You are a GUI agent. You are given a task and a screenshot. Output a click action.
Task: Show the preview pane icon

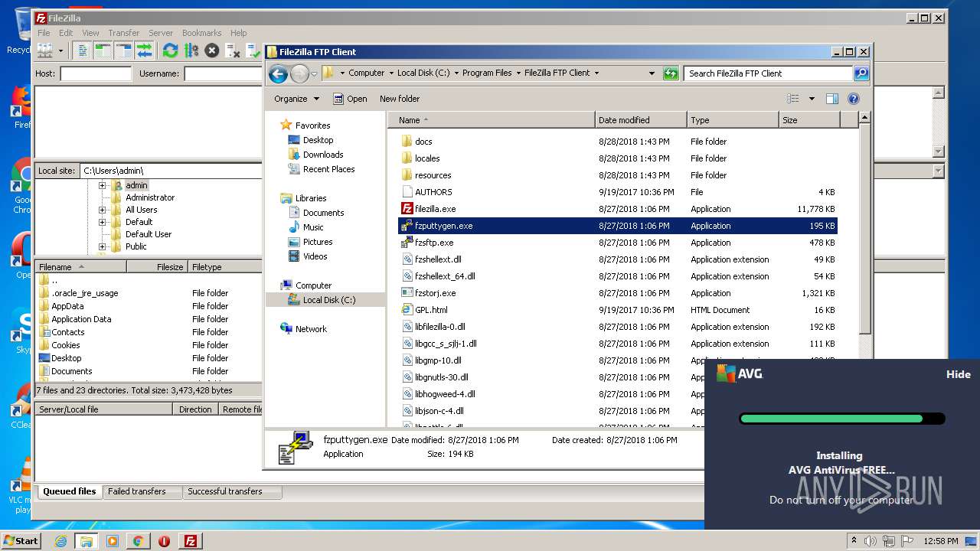tap(832, 99)
